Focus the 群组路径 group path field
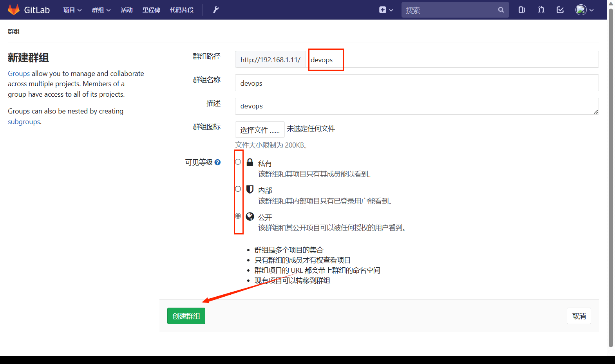Screen dimensions: 615x364 tap(452, 59)
